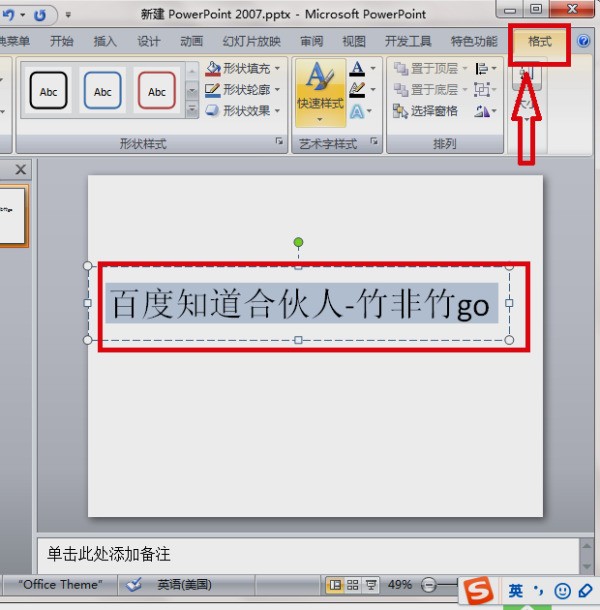600x610 pixels.
Task: Click the 形状填充 paint bucket icon
Action: (212, 68)
